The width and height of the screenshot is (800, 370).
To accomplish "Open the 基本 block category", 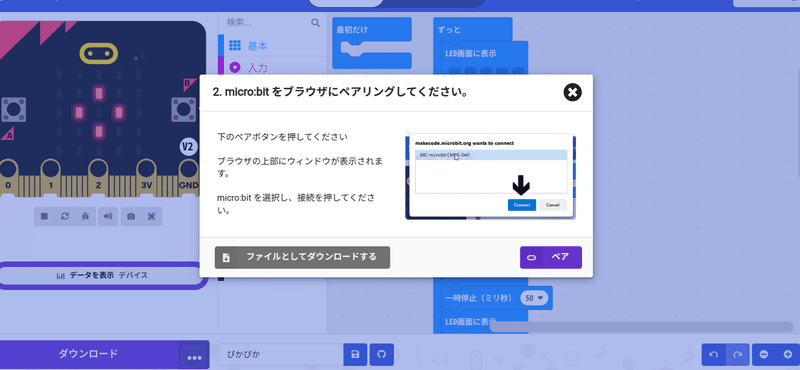I will pyautogui.click(x=272, y=45).
